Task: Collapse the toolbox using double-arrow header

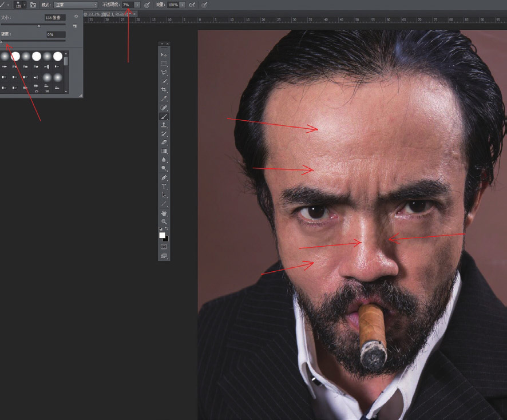Action: tap(162, 43)
